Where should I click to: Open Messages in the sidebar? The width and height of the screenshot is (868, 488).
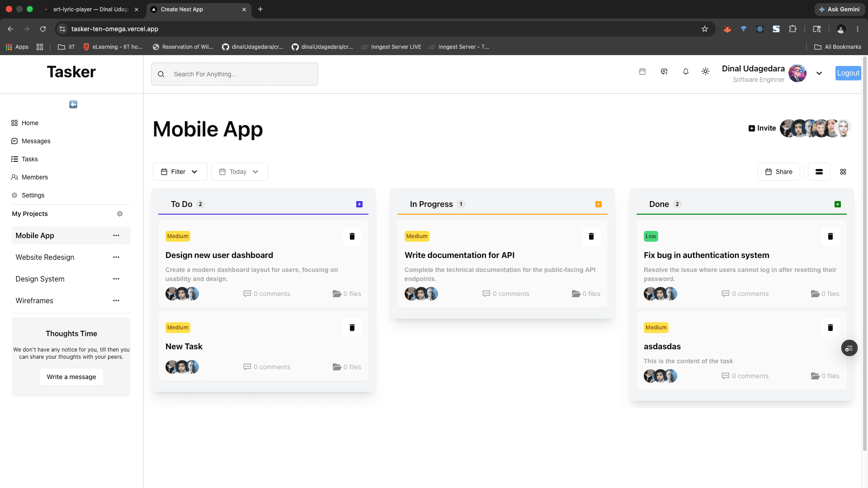coord(31,141)
